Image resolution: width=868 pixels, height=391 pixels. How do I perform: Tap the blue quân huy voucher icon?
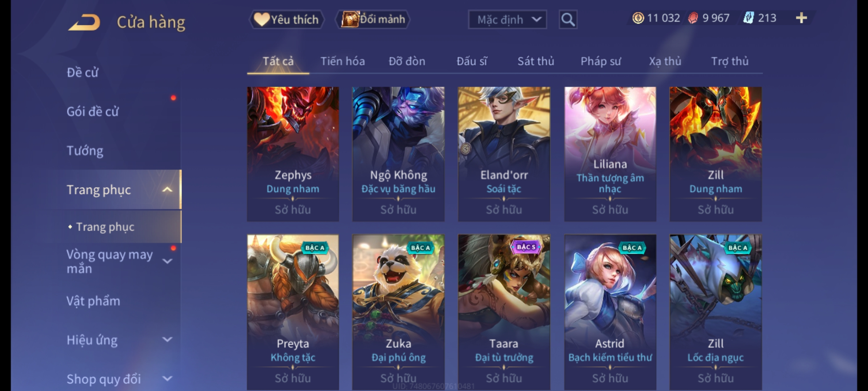(x=748, y=18)
